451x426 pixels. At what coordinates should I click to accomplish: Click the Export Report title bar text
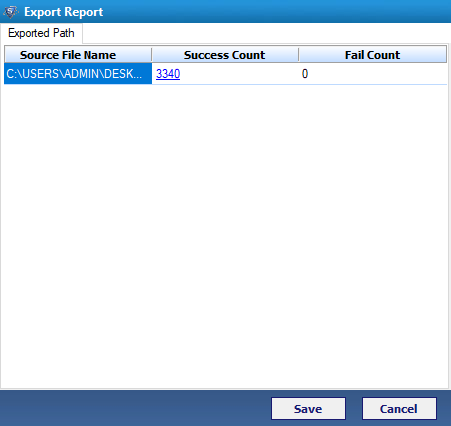(63, 12)
